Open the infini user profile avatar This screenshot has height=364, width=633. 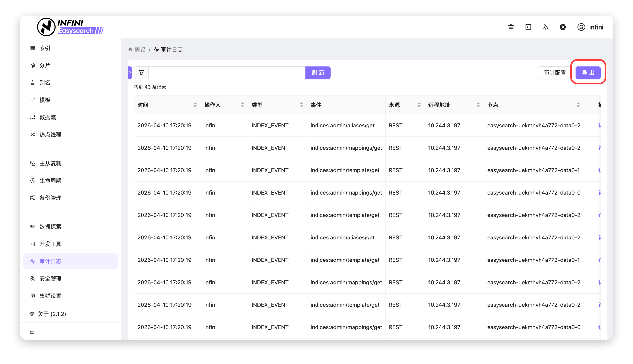coord(581,27)
